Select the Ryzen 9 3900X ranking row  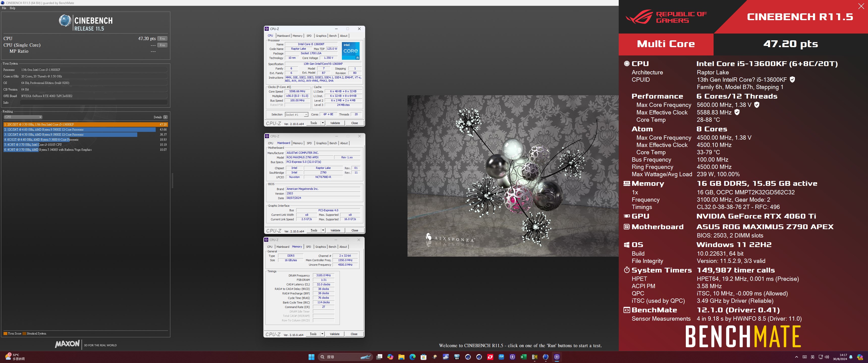pos(85,134)
